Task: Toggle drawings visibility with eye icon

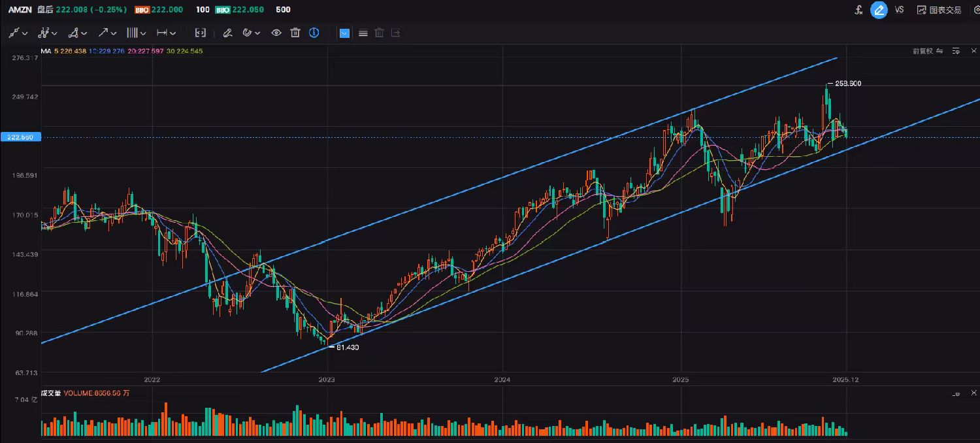Action: (276, 33)
